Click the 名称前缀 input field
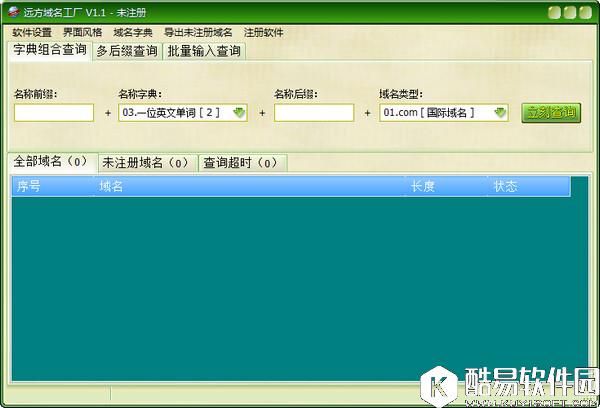The image size is (600, 408). [x=54, y=113]
